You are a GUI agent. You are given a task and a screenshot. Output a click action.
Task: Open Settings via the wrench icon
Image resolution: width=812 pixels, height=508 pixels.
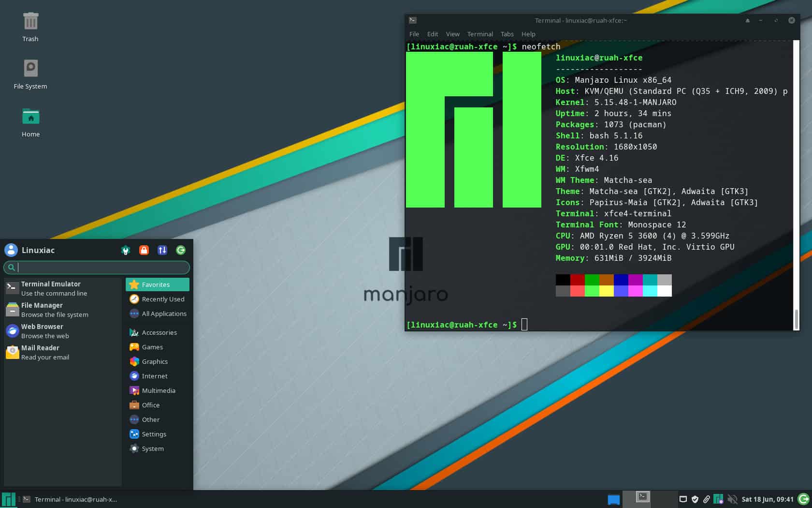126,250
